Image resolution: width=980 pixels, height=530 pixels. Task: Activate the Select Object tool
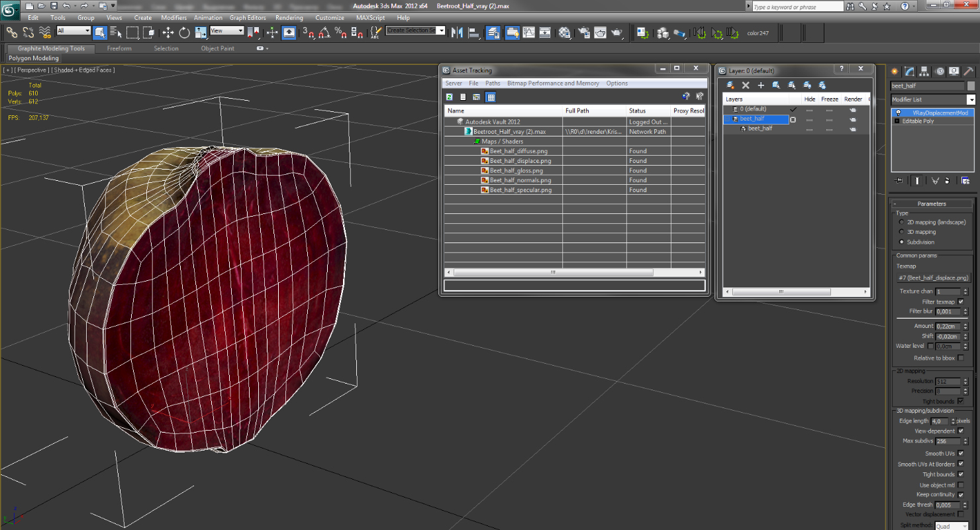[x=100, y=32]
